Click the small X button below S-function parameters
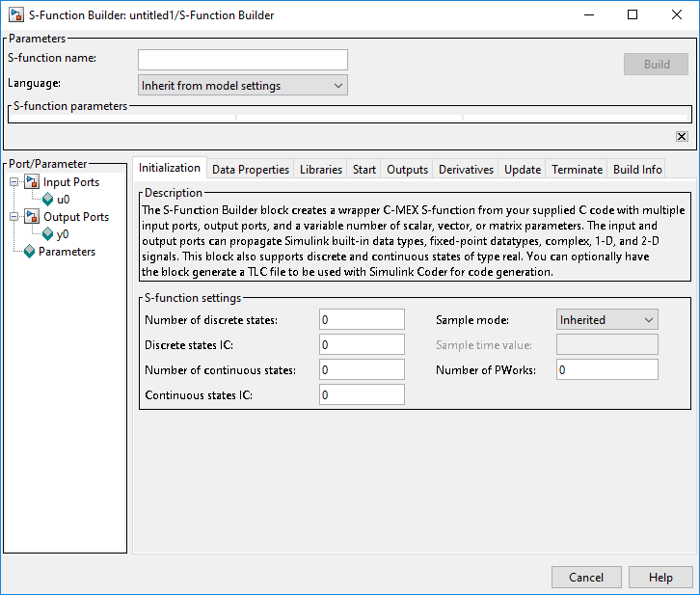 tap(682, 136)
